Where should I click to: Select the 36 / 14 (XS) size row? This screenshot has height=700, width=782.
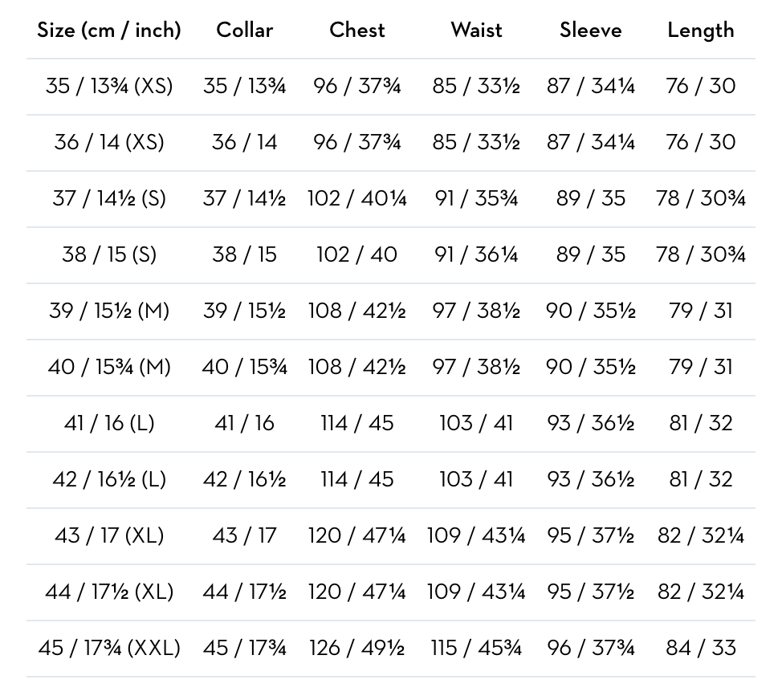pyautogui.click(x=391, y=143)
